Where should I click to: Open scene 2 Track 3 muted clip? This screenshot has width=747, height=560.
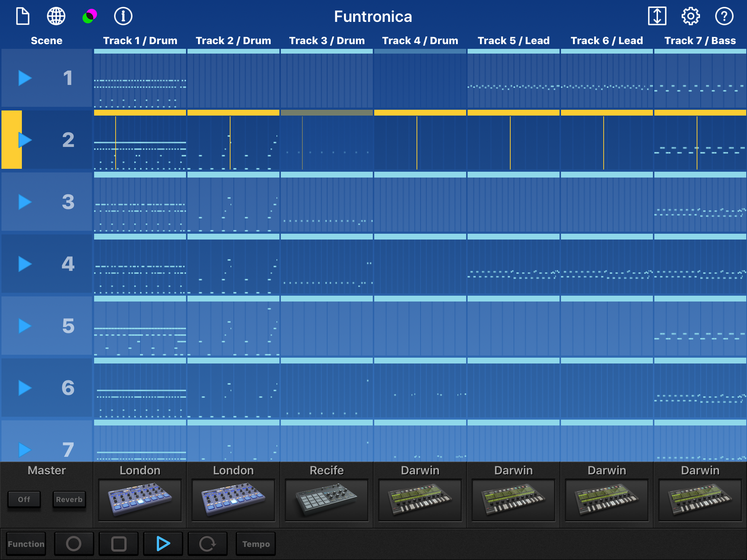327,140
